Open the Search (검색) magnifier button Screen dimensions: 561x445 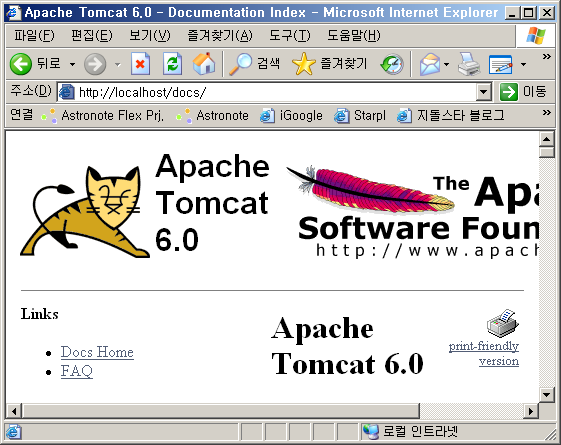[x=254, y=64]
